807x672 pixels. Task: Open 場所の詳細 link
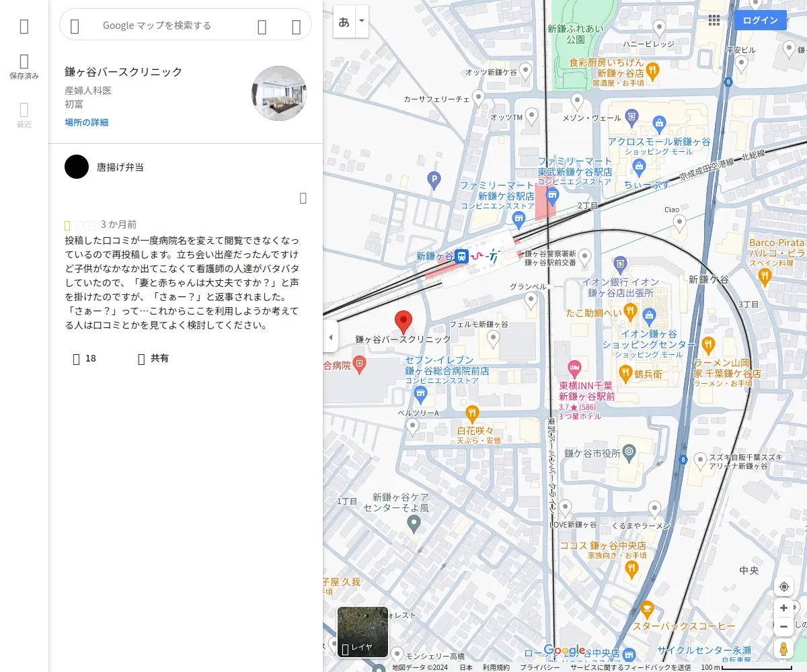(x=86, y=122)
